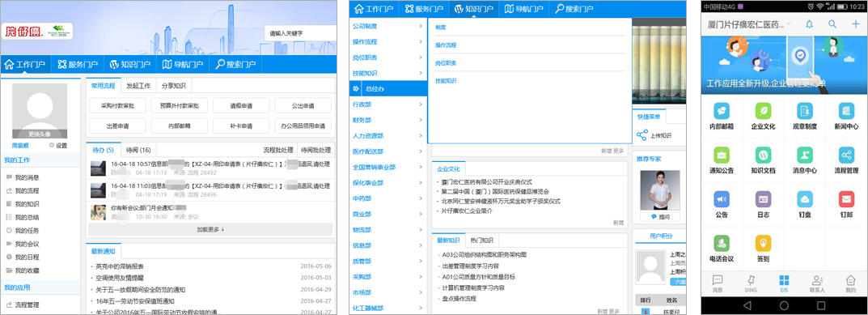Click the 采购付款审批 button

pos(116,105)
